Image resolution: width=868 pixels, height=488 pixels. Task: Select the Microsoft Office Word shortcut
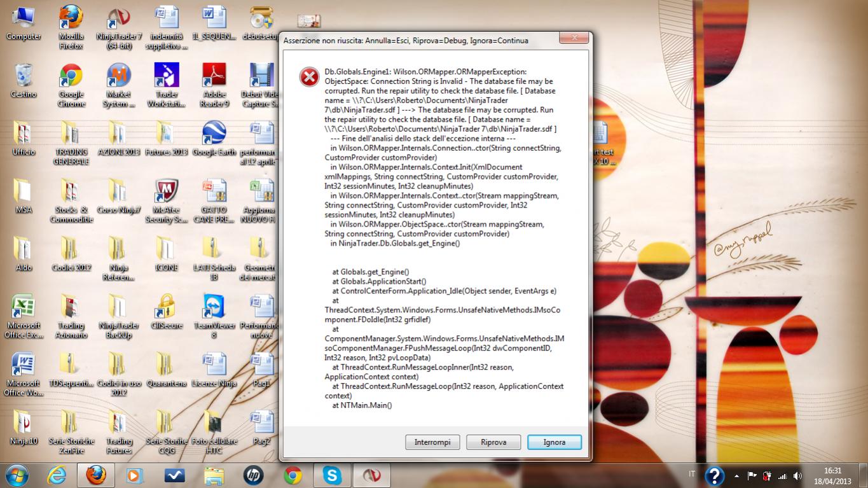pyautogui.click(x=24, y=374)
